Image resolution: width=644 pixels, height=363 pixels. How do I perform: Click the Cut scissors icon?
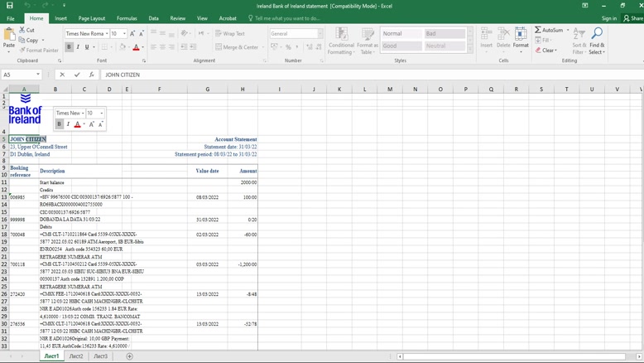click(22, 30)
